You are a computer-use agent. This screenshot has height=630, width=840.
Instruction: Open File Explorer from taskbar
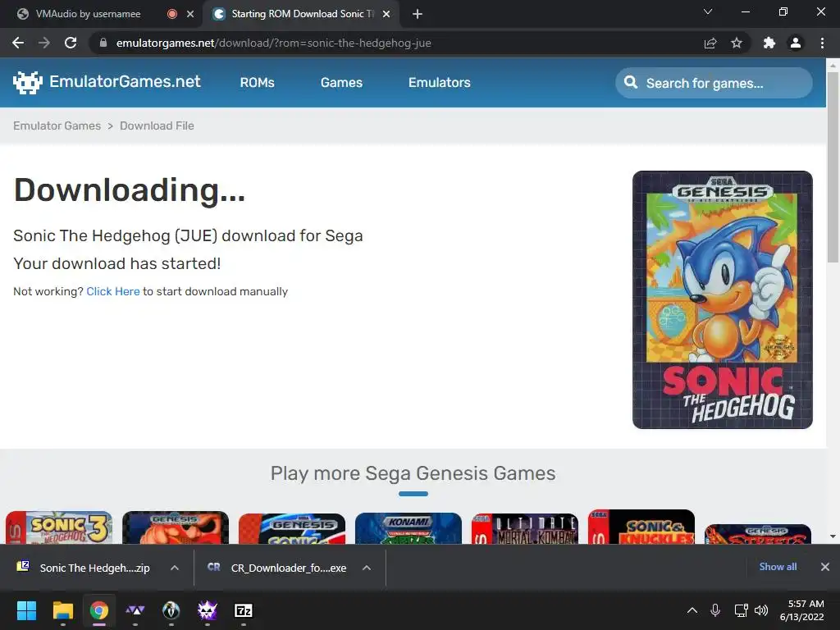coord(62,610)
